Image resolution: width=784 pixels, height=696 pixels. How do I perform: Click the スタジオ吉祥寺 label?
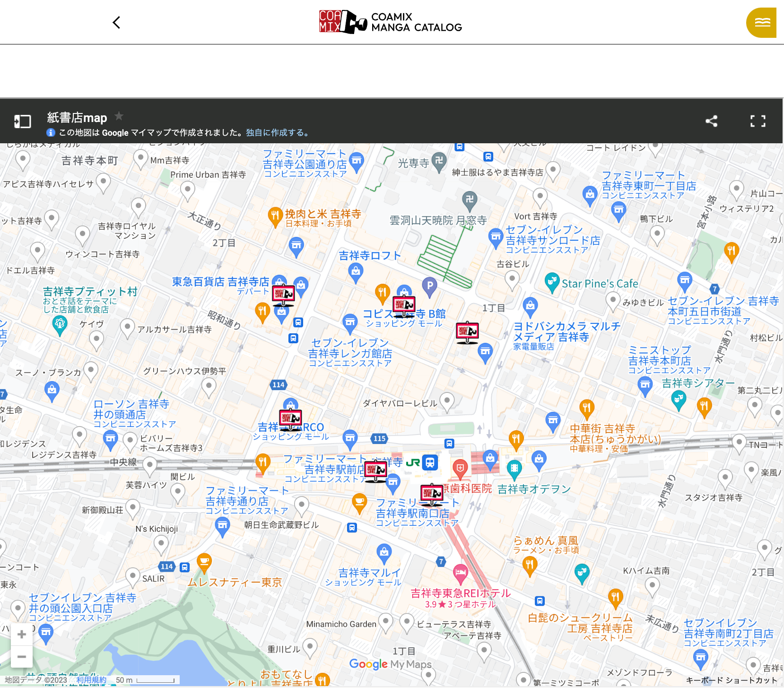[x=714, y=497]
